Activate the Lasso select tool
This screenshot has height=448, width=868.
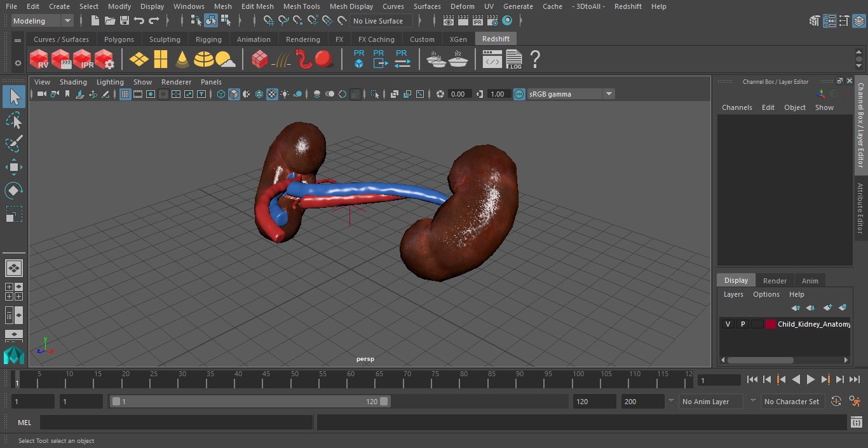click(x=13, y=120)
